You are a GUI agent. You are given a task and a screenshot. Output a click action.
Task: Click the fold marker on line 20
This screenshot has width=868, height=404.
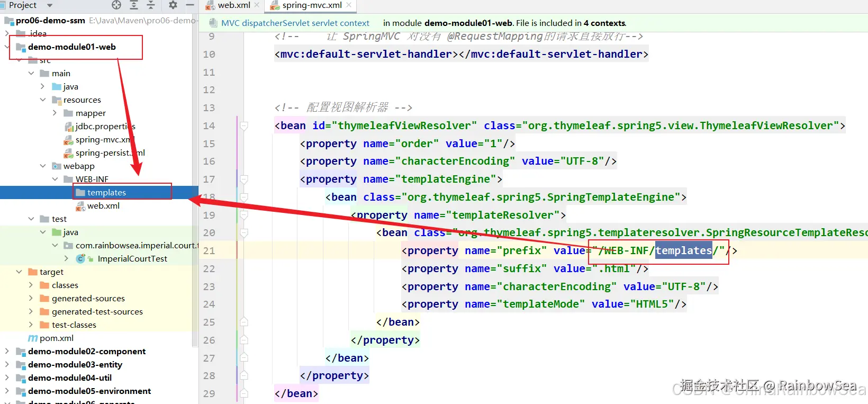coord(244,233)
